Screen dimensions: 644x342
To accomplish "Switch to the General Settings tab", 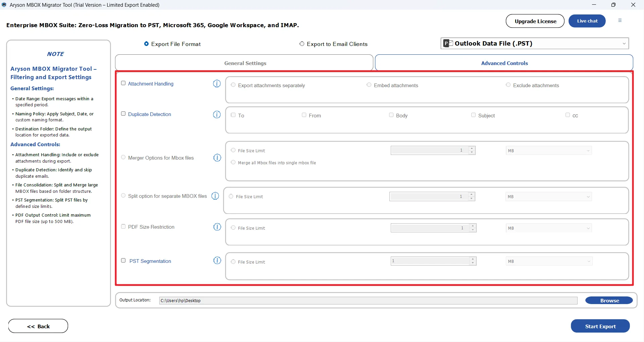I will pos(244,63).
